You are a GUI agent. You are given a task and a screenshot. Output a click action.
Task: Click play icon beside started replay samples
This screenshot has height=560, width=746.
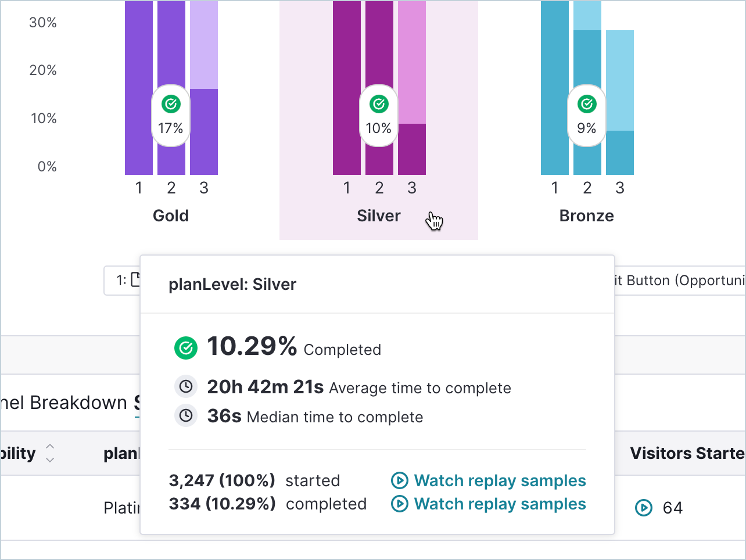click(400, 480)
